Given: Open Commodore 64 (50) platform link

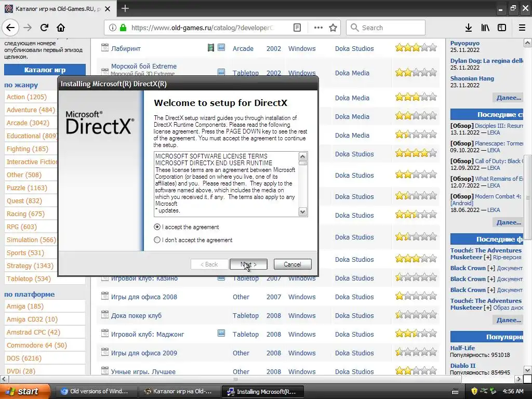Looking at the screenshot, I should pyautogui.click(x=37, y=345).
